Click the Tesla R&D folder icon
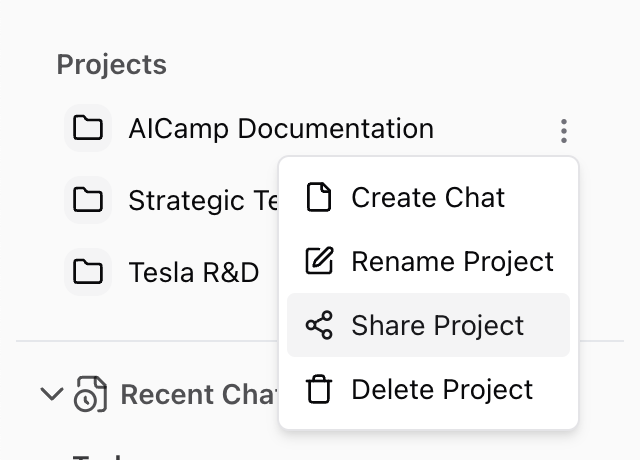This screenshot has width=640, height=460. pos(88,271)
